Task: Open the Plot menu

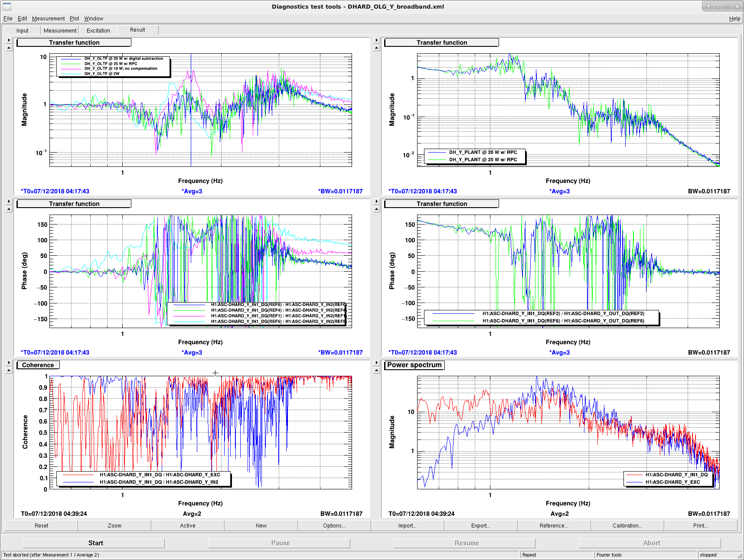Action: [x=75, y=19]
